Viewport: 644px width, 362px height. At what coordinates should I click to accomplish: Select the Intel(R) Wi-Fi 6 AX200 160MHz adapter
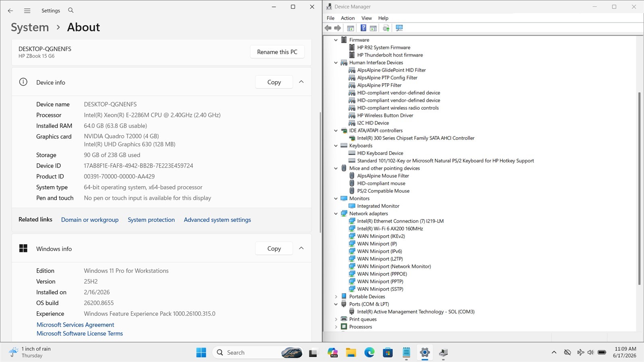(390, 228)
